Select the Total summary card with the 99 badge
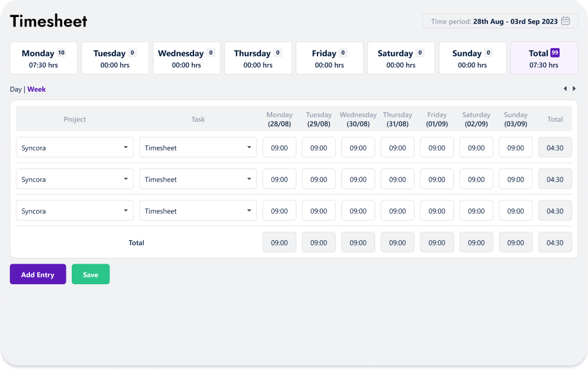This screenshot has width=588, height=370. [x=543, y=58]
